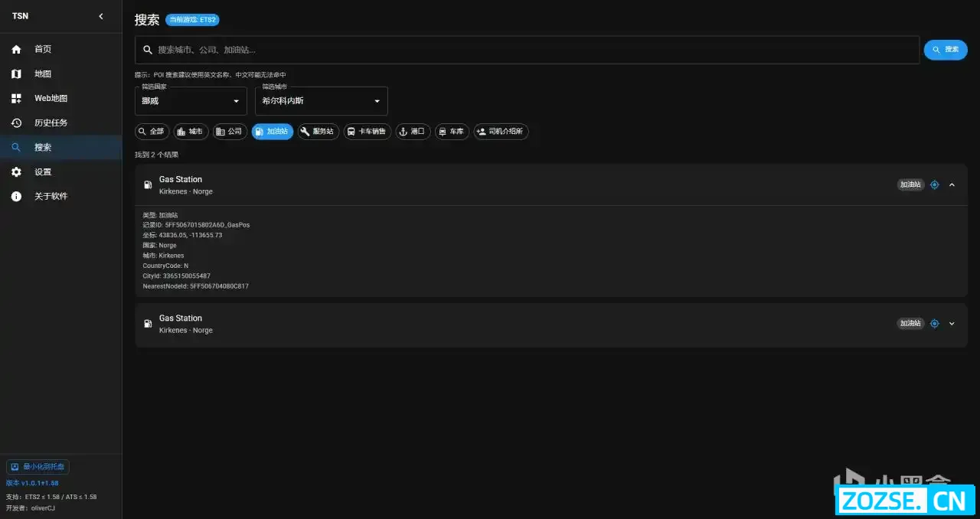Image resolution: width=980 pixels, height=519 pixels.
Task: Open the 设置 settings page
Action: (60, 172)
